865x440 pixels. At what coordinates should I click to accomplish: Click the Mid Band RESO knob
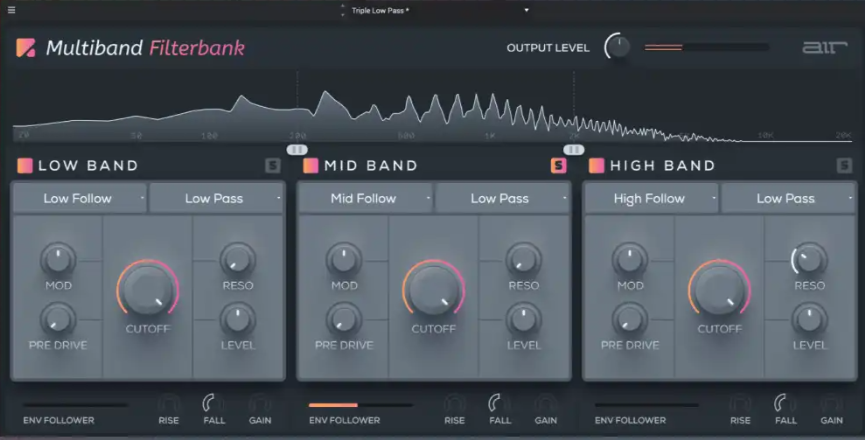pos(524,260)
